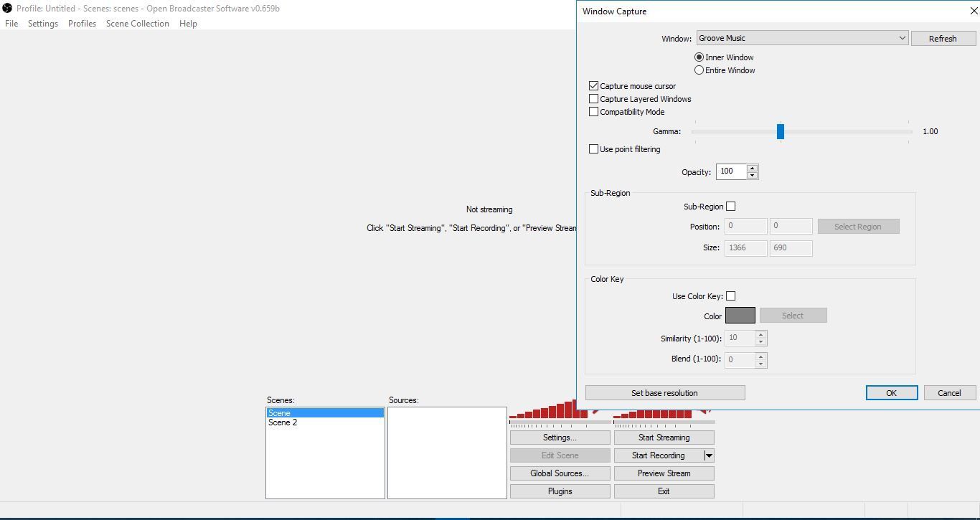Click the OBS logo in the title bar
Screen dimensions: 980x520
pos(6,8)
